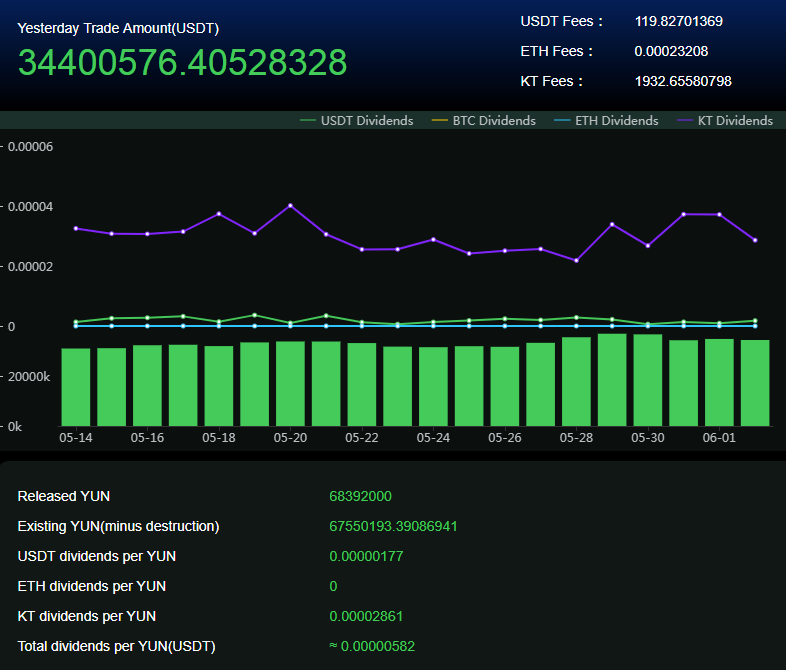The width and height of the screenshot is (786, 670).
Task: Toggle USDT Dividends legend series
Action: coord(356,121)
